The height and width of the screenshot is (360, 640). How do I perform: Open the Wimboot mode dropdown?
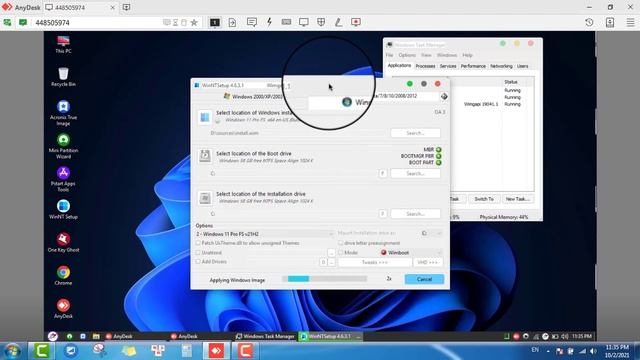(411, 253)
